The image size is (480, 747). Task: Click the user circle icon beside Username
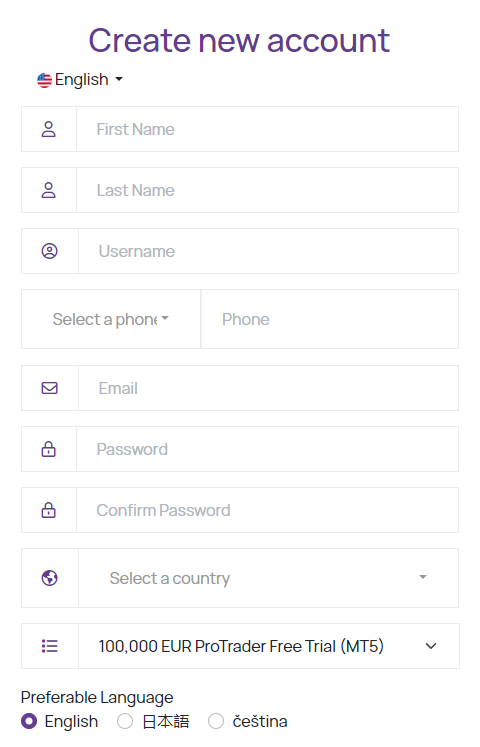point(50,251)
